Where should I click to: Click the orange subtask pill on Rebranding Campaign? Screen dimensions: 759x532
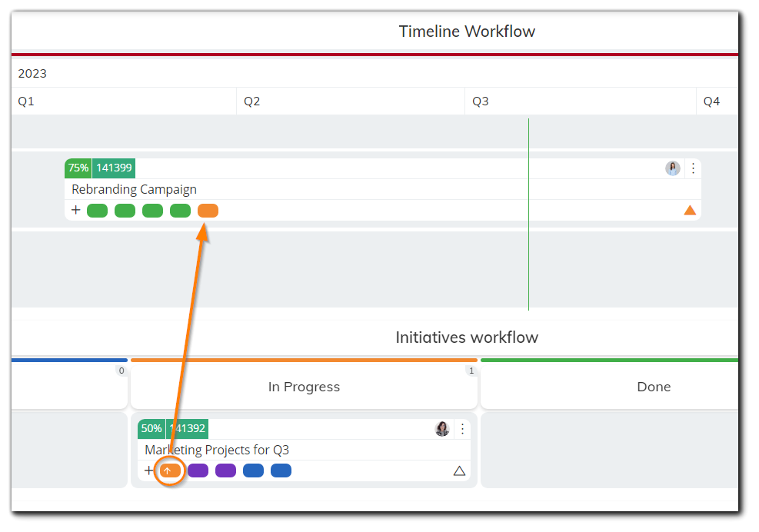[x=208, y=209]
